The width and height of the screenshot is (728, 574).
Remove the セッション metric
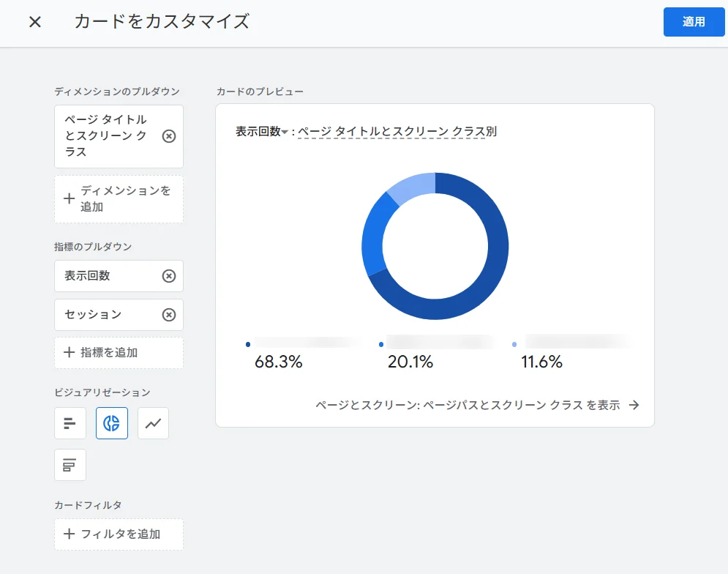click(x=169, y=315)
